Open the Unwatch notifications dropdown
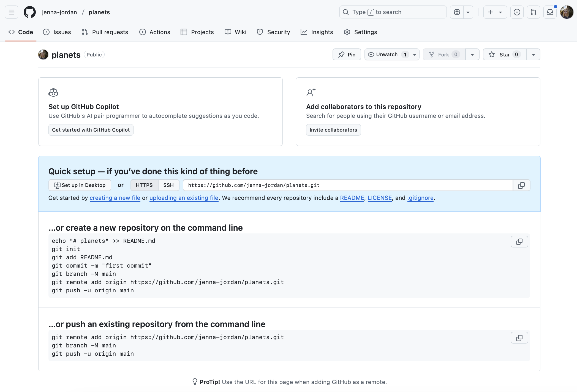This screenshot has height=392, width=577. pos(392,55)
